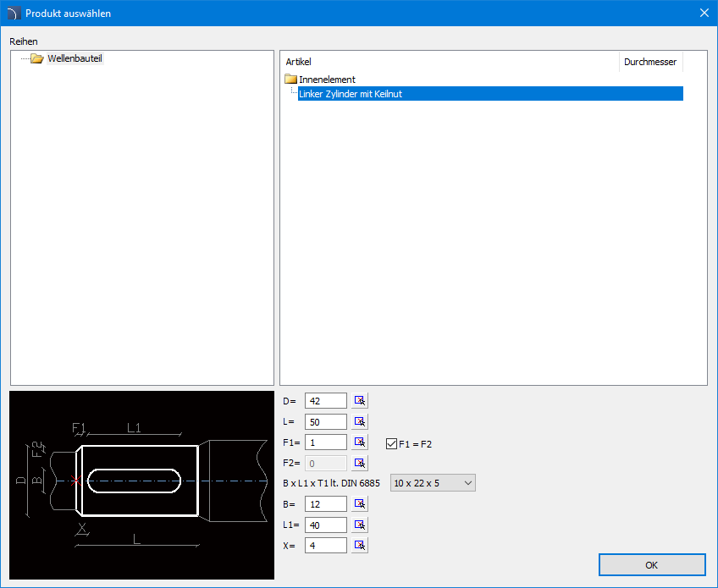Click the D= diameter input field
Screen dimensions: 718x588
click(x=325, y=401)
